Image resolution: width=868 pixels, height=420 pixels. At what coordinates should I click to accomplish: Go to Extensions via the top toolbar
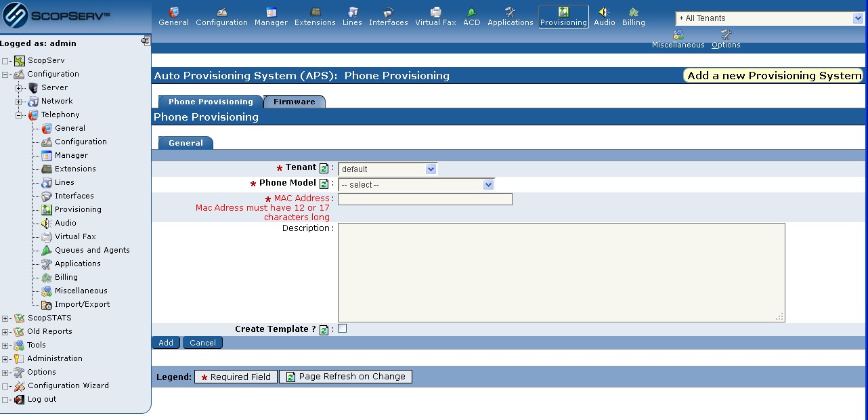pos(315,17)
